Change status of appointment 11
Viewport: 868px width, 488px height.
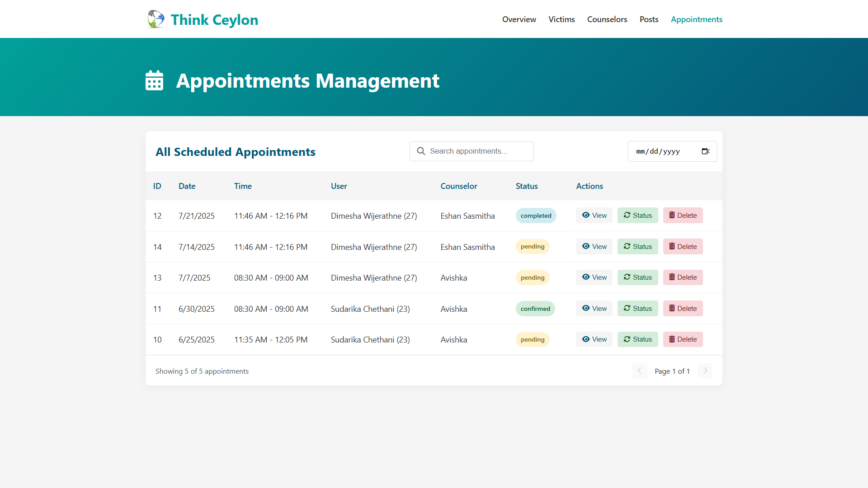(x=638, y=309)
